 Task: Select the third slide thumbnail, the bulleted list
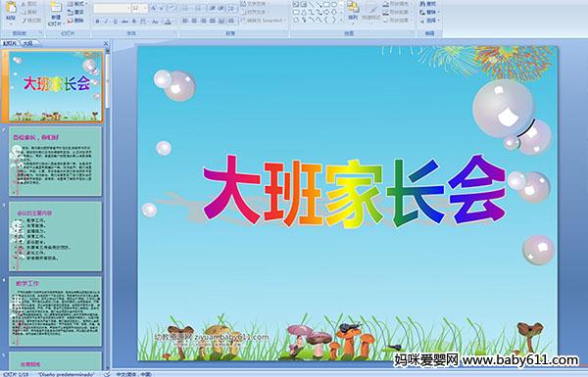click(55, 236)
